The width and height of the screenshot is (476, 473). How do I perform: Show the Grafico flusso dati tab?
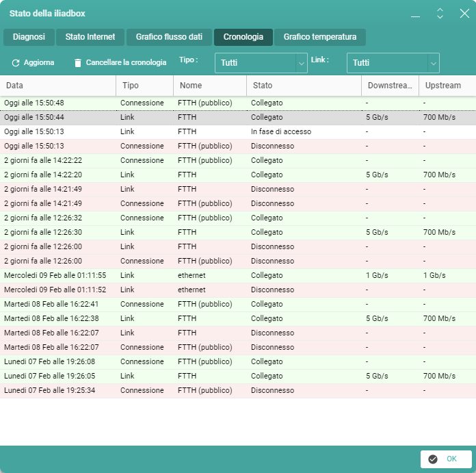tap(169, 37)
